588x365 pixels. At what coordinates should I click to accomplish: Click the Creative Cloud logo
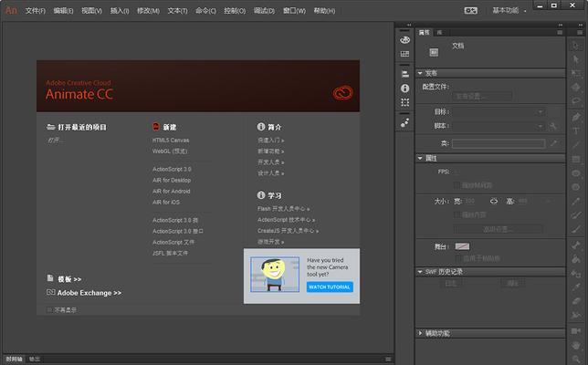pyautogui.click(x=342, y=93)
